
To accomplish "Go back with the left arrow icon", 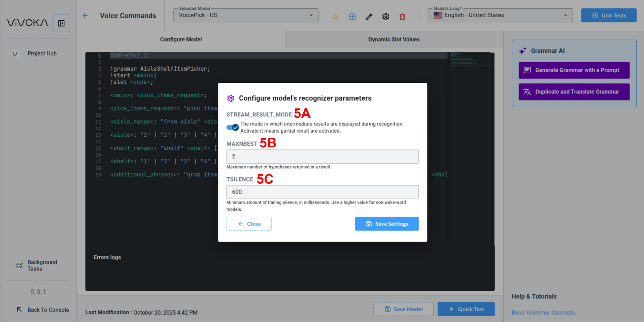I will pos(86,16).
